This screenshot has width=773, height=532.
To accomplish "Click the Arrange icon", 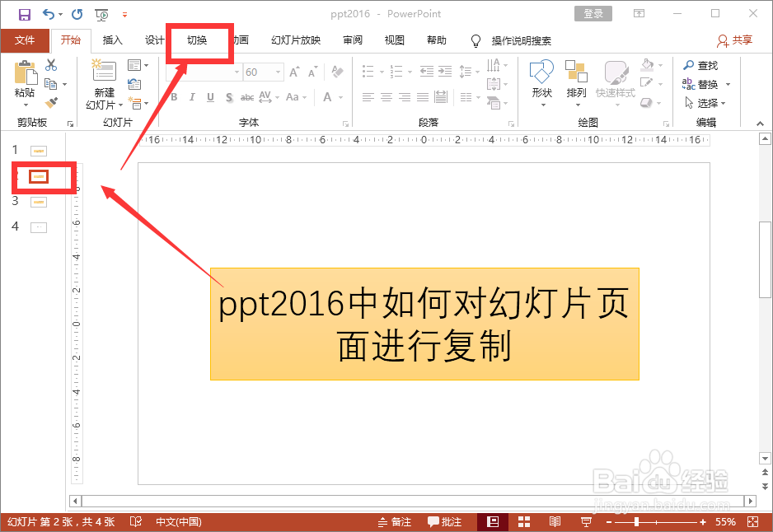I will pos(576,72).
